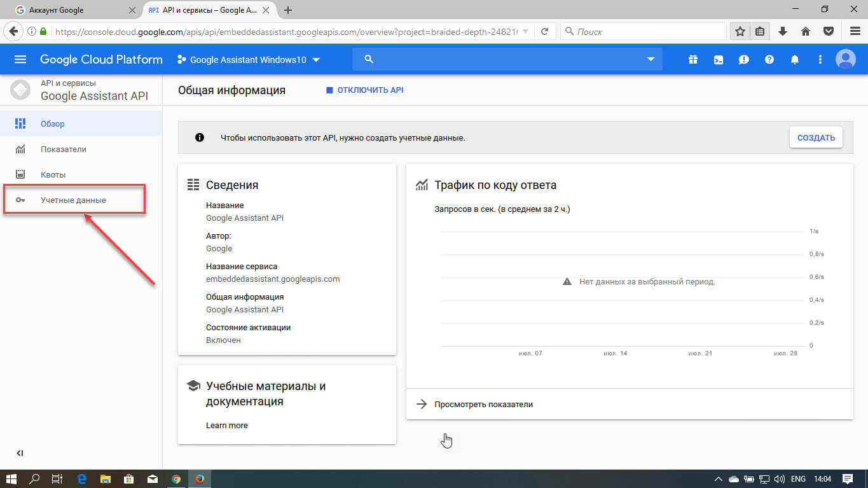Select Обзор in the left sidebar
868x488 pixels.
(81, 123)
